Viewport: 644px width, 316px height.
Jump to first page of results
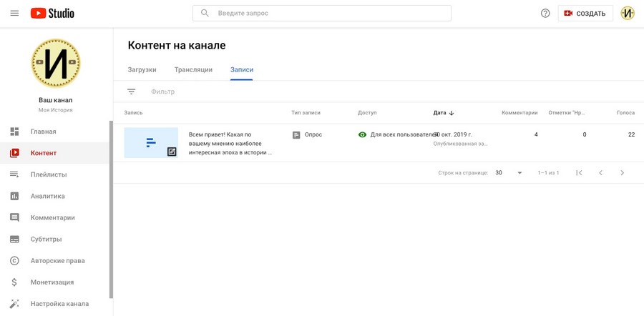580,173
